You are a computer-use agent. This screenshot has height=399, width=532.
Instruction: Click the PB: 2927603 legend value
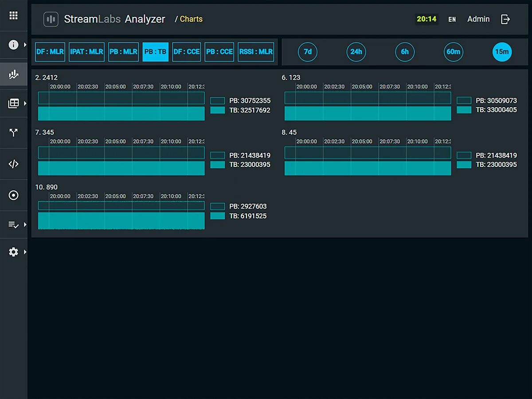pos(248,206)
